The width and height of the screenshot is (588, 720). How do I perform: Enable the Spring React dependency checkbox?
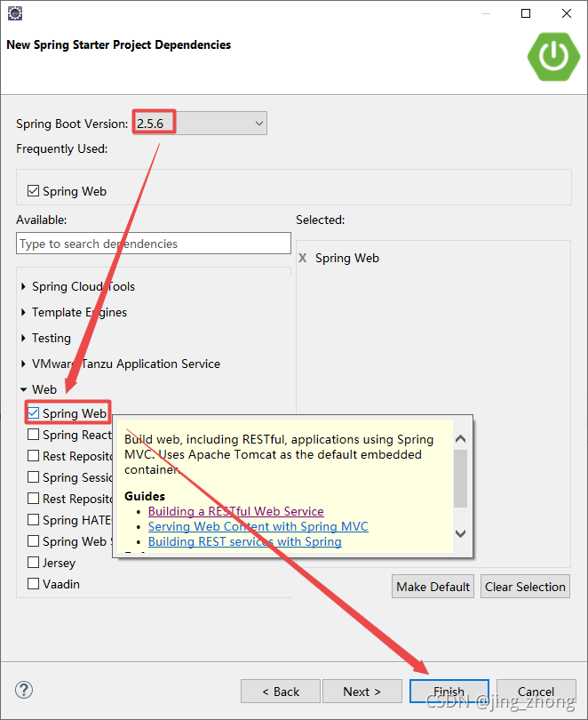[x=33, y=435]
